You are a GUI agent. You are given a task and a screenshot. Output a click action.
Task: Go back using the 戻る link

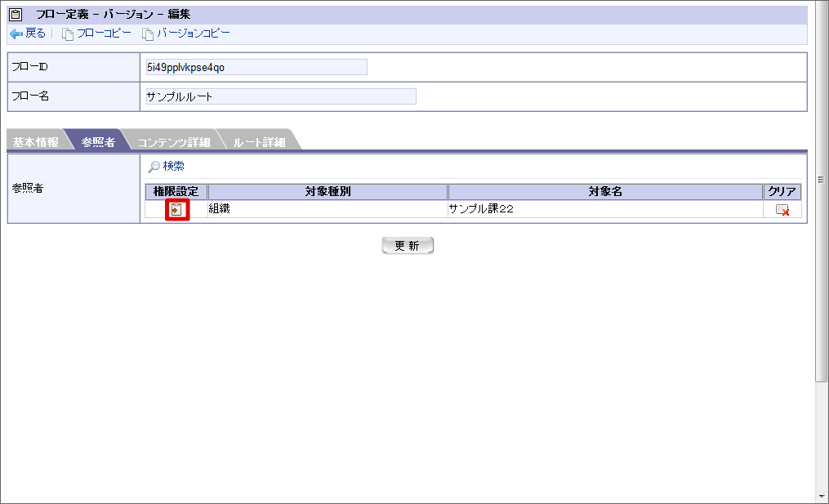[x=35, y=33]
